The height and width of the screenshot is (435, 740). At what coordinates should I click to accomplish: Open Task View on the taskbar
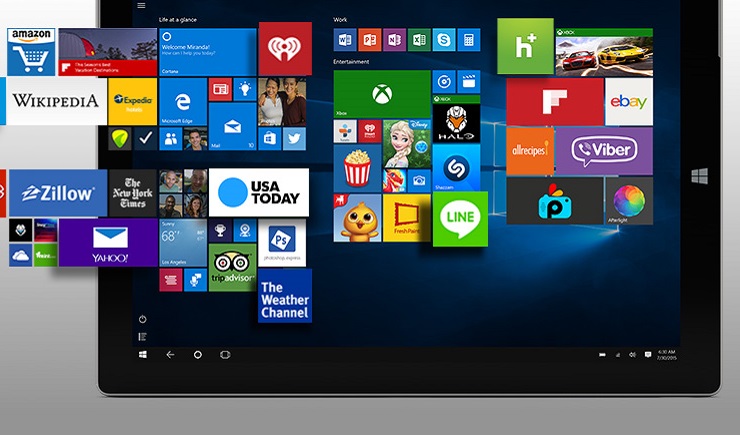tap(225, 354)
